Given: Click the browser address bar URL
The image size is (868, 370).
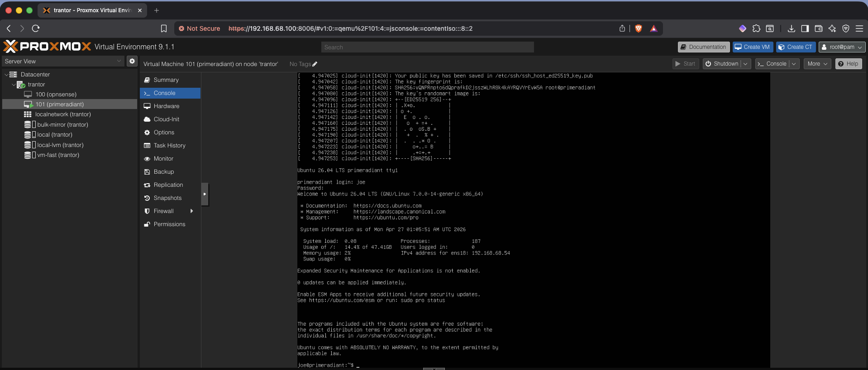Looking at the screenshot, I should (x=350, y=28).
